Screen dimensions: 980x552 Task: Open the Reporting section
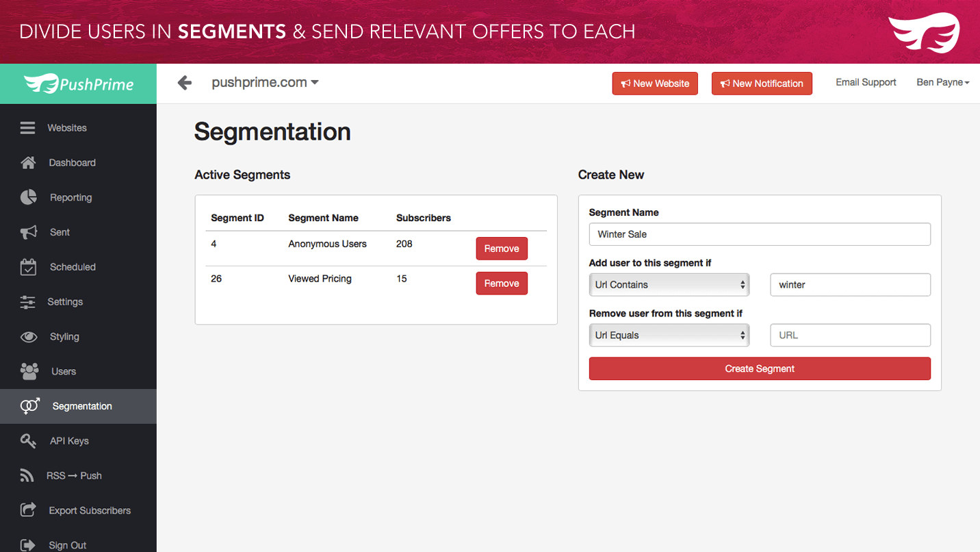pos(70,198)
